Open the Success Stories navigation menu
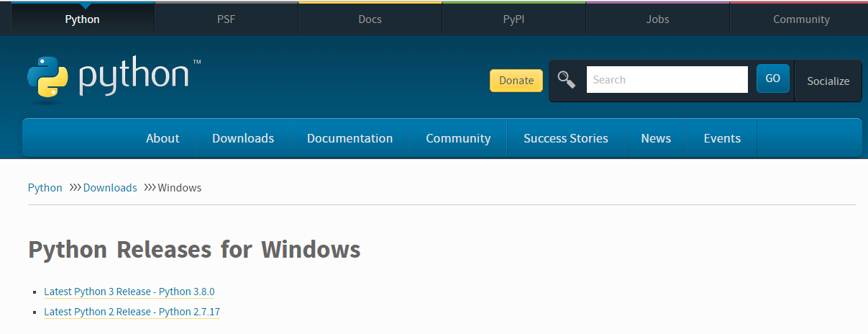Image resolution: width=868 pixels, height=334 pixels. click(566, 138)
